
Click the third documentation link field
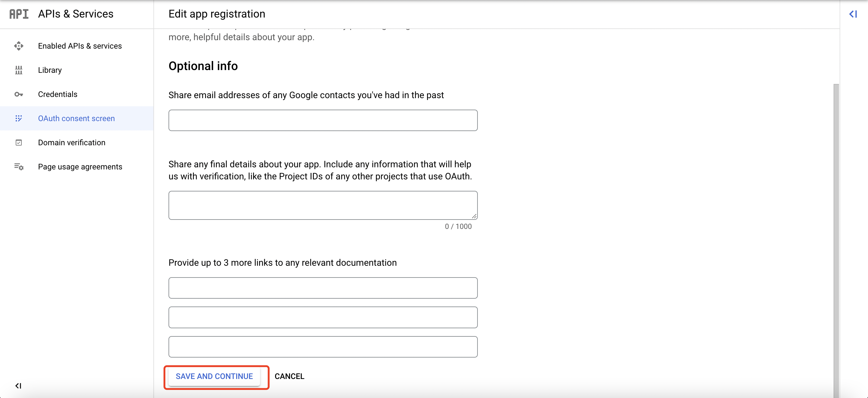tap(323, 346)
